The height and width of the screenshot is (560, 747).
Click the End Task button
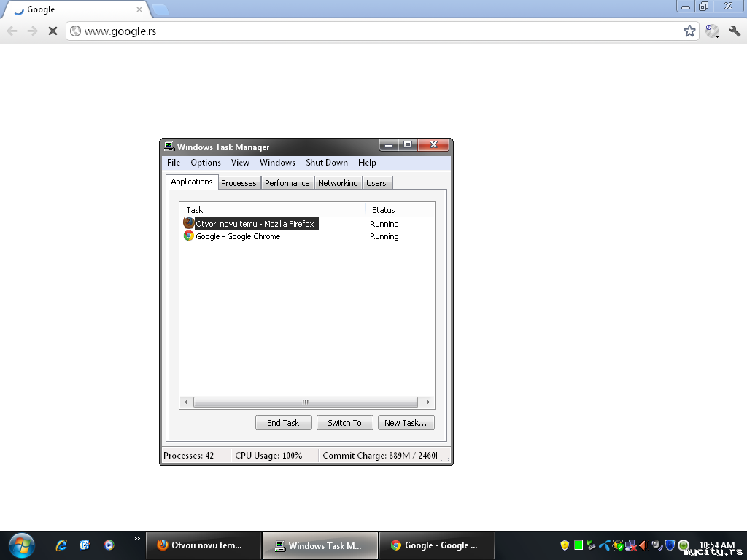284,423
